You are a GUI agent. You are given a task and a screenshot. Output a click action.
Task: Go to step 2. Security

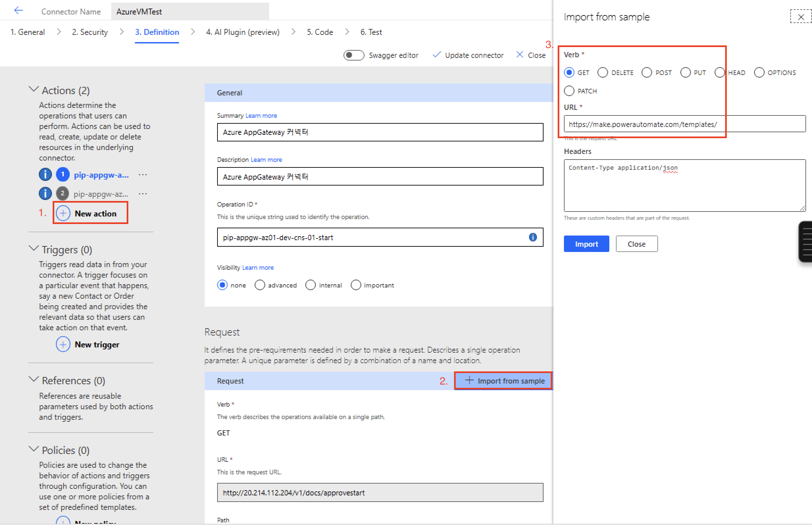pyautogui.click(x=89, y=32)
